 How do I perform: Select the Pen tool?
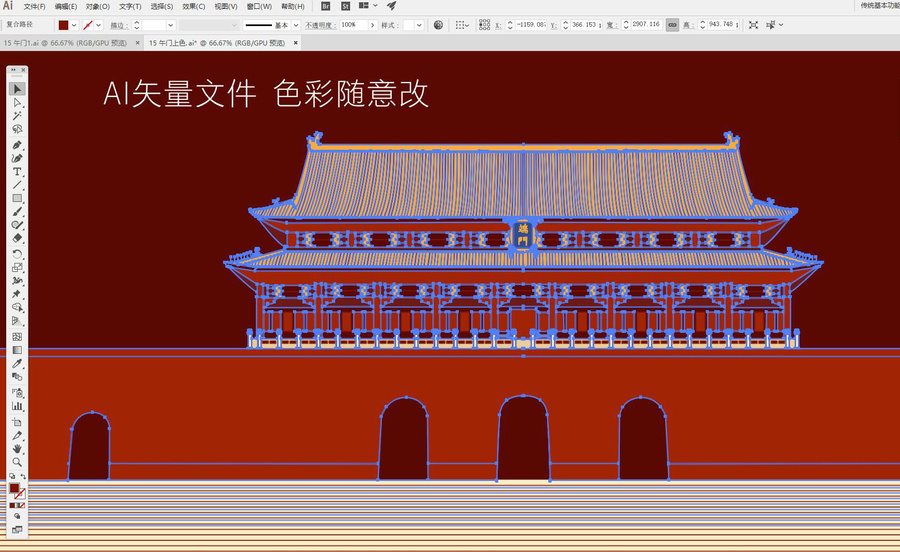17,145
